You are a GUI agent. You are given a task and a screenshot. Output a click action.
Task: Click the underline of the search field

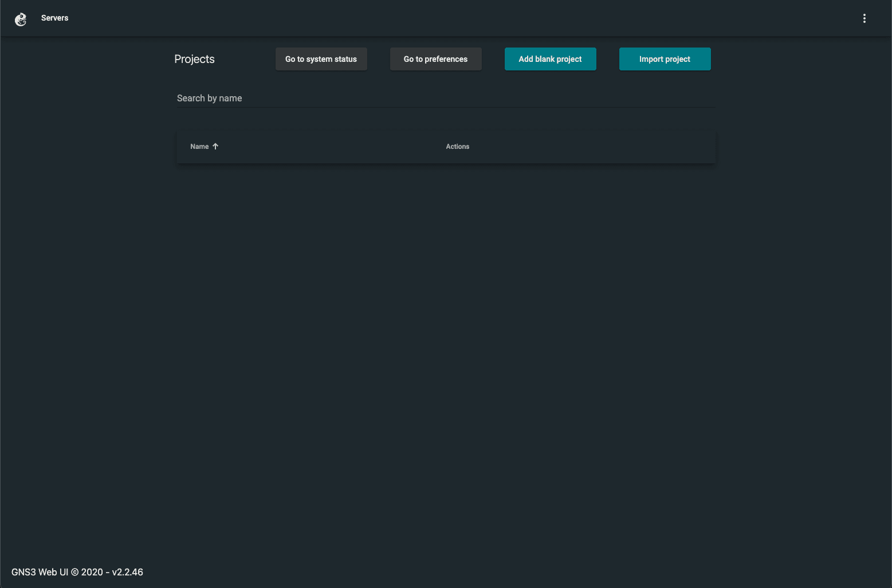(x=445, y=107)
